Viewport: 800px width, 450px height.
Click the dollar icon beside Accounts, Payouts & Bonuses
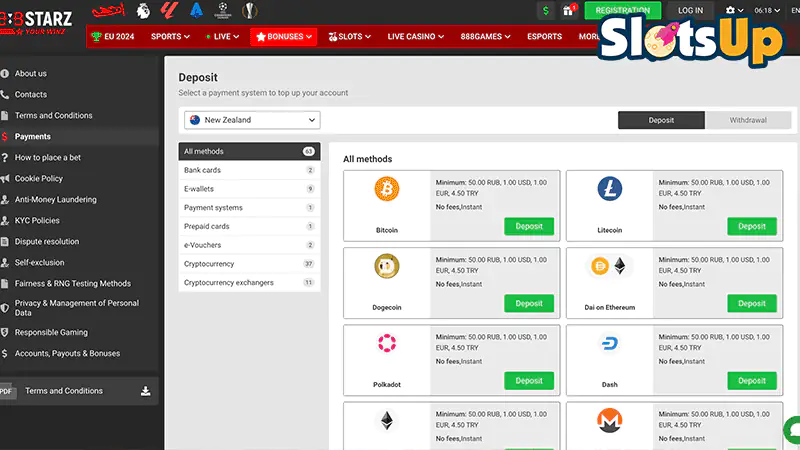click(x=5, y=353)
